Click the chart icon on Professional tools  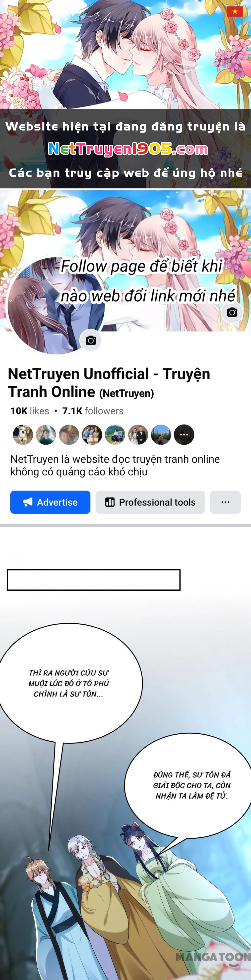point(110,502)
